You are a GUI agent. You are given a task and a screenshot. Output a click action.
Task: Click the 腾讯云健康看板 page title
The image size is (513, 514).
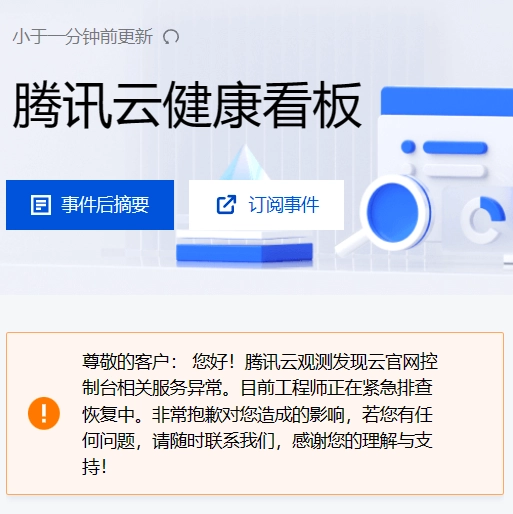coord(187,105)
